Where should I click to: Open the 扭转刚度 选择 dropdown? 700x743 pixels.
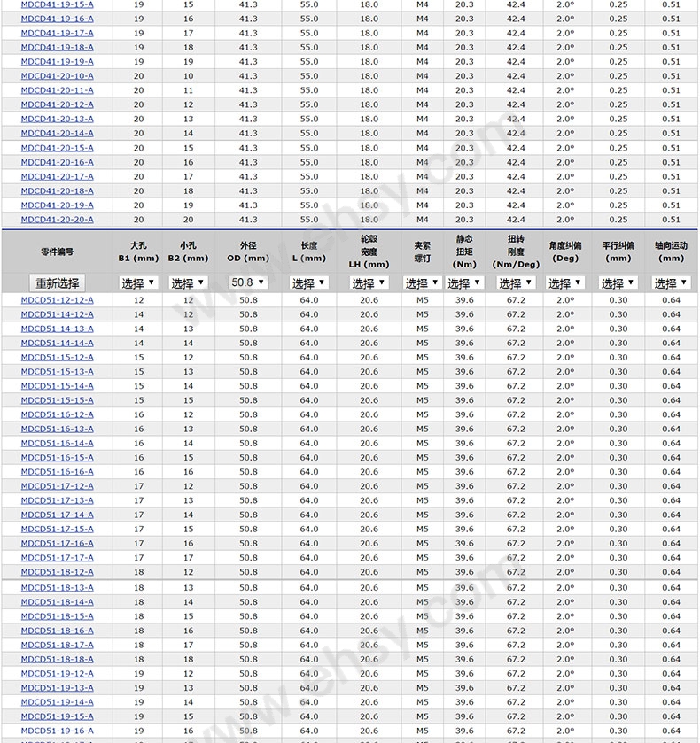516,283
